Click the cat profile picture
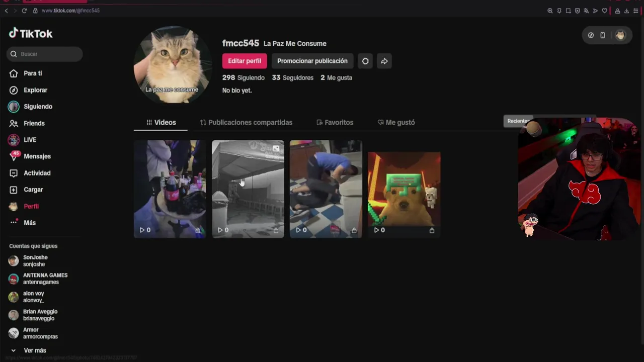 (x=172, y=65)
